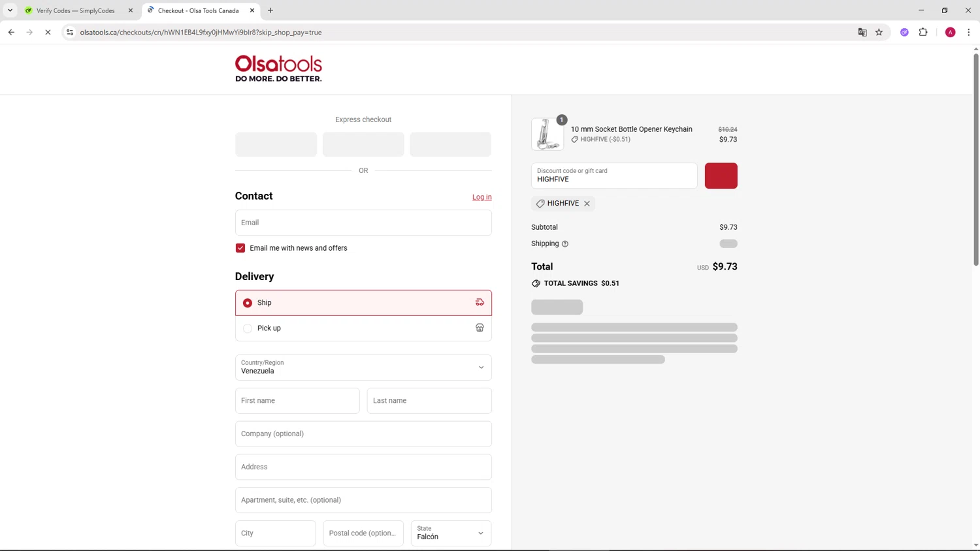This screenshot has width=980, height=551.
Task: Click the red apply discount button
Action: click(x=721, y=176)
